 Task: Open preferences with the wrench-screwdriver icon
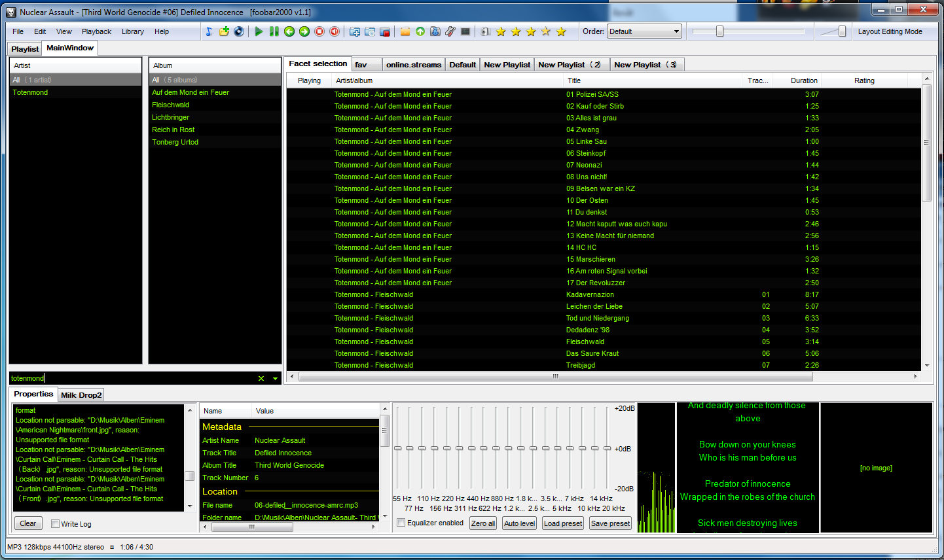[x=450, y=31]
